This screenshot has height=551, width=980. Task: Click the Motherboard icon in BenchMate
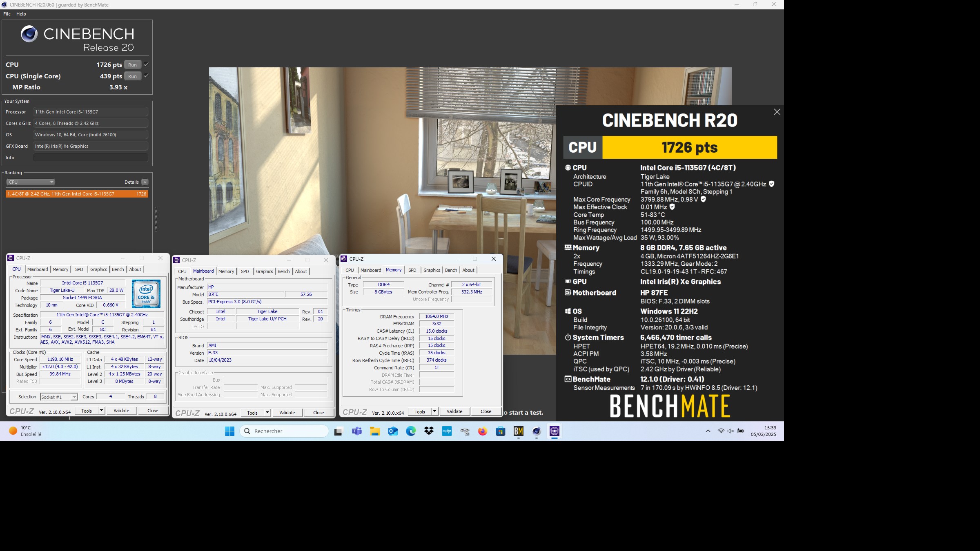point(568,292)
